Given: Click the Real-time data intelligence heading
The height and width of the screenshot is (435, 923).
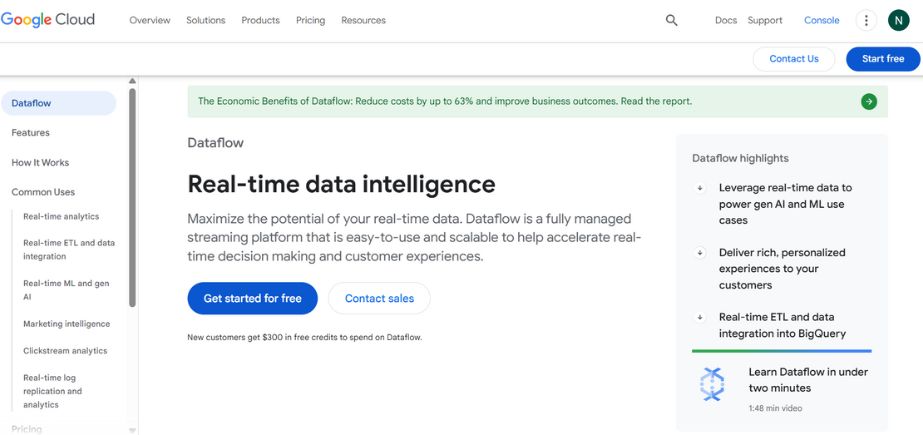Looking at the screenshot, I should (341, 184).
